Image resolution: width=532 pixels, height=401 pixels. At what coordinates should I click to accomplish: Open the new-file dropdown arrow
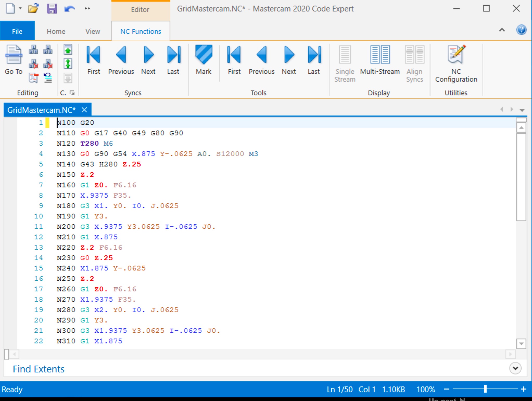tap(20, 9)
